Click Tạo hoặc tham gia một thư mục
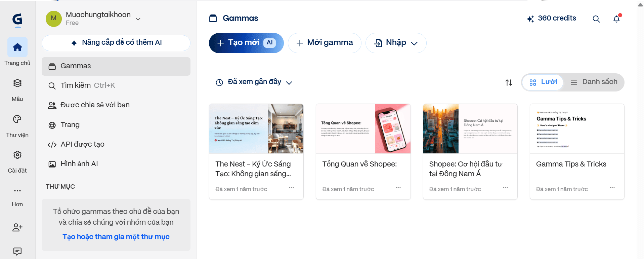 (x=116, y=237)
